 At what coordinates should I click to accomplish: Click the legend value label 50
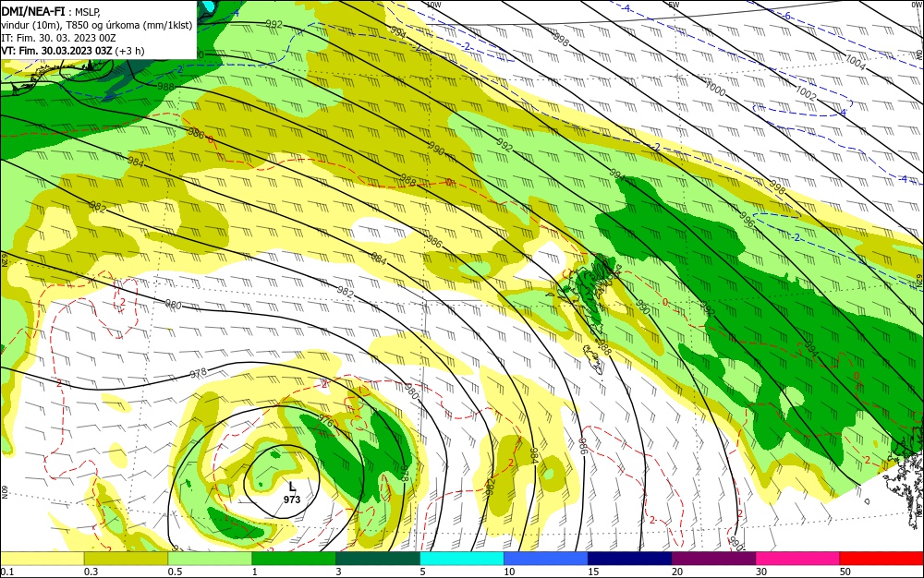[845, 572]
